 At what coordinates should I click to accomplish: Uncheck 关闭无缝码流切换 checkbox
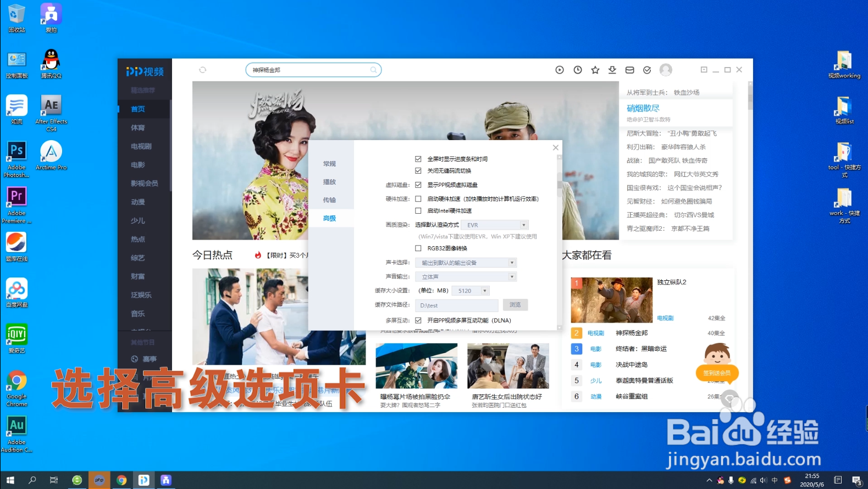tap(418, 170)
